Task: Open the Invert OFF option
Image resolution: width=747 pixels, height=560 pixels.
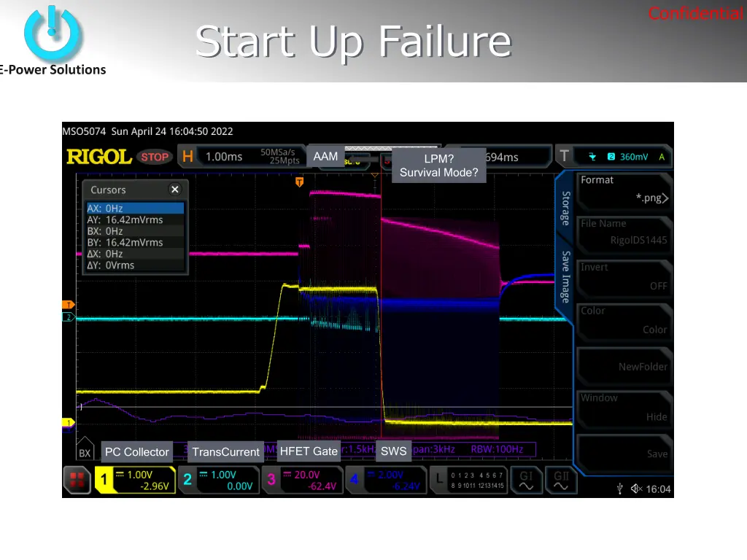Action: click(624, 277)
